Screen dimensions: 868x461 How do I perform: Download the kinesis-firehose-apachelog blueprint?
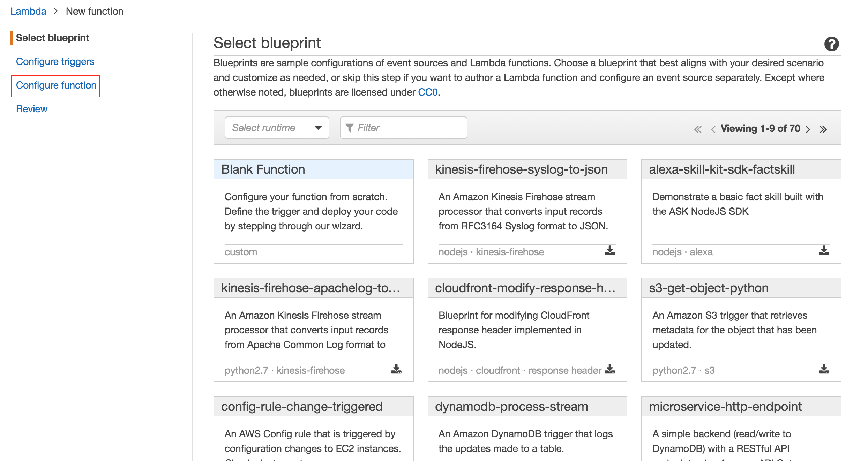click(396, 369)
